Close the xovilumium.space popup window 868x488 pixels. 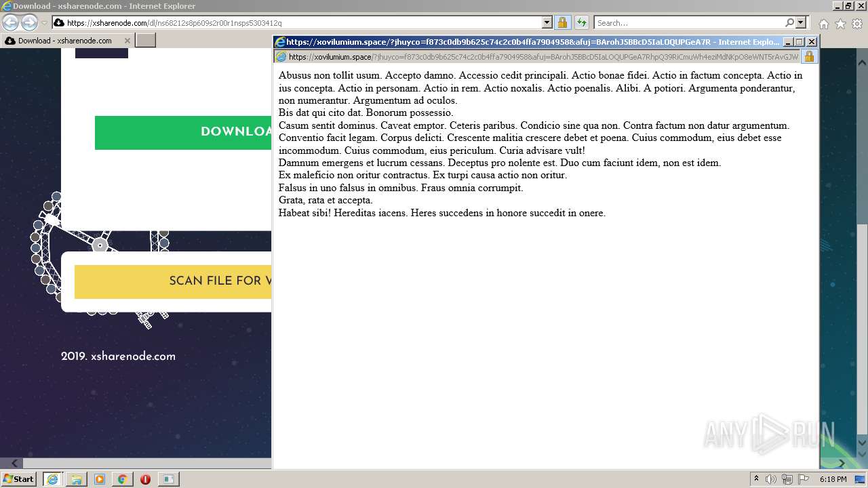tap(812, 42)
